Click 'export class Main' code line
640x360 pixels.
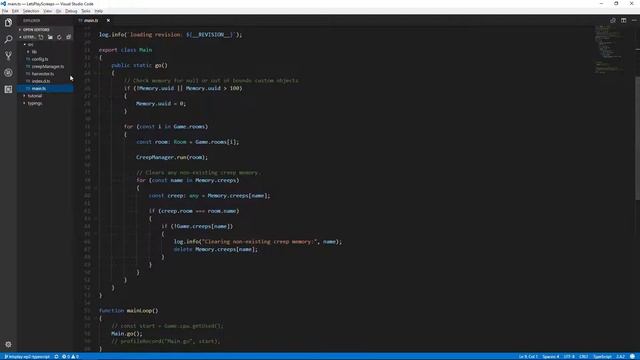(125, 50)
